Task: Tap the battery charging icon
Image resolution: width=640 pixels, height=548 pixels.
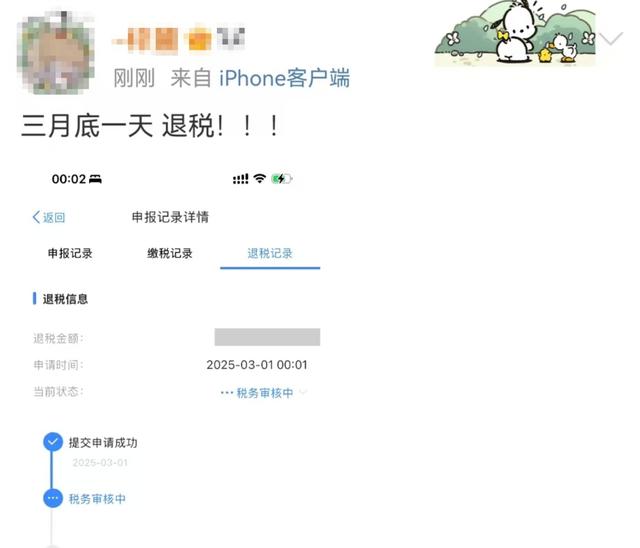Action: tap(282, 178)
